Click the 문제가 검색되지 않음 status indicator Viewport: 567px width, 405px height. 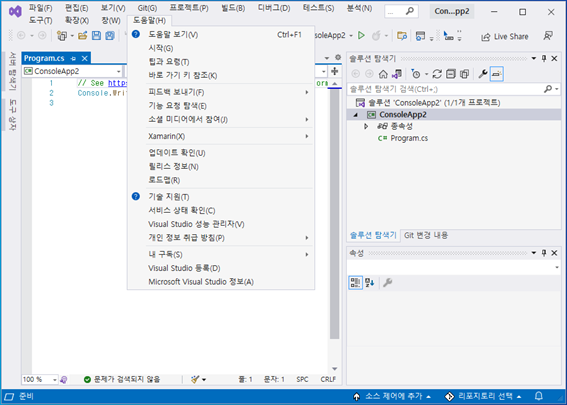coord(122,379)
